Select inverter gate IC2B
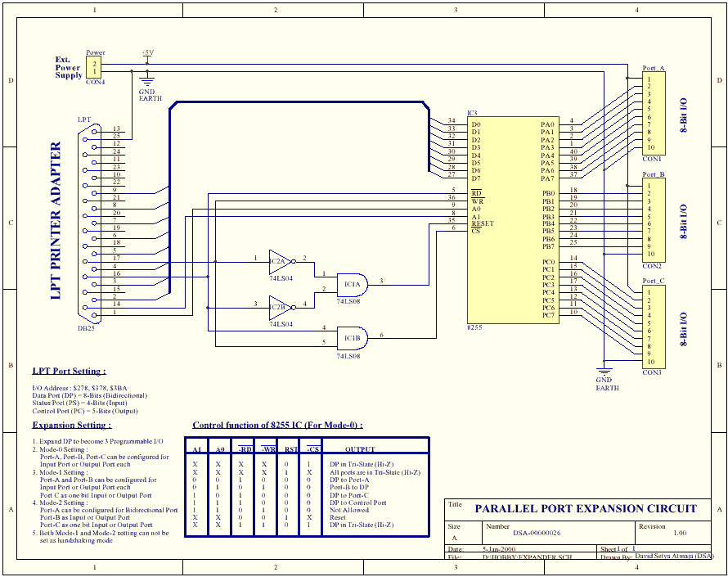Image resolution: width=728 pixels, height=577 pixels. tap(279, 307)
